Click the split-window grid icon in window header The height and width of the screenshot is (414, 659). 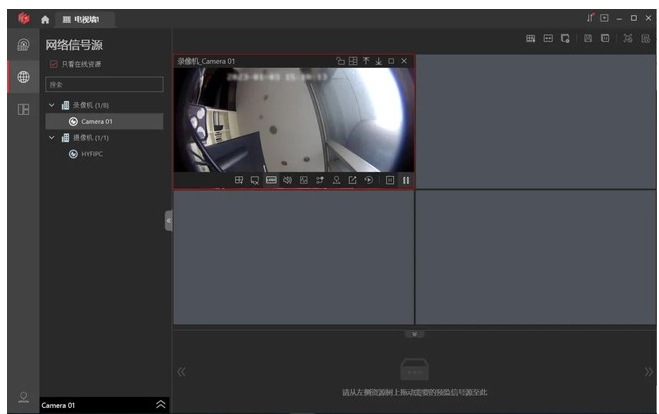click(353, 61)
